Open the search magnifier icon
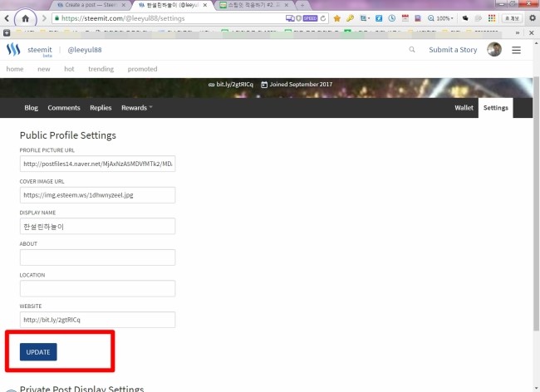540x392 pixels. 412,50
